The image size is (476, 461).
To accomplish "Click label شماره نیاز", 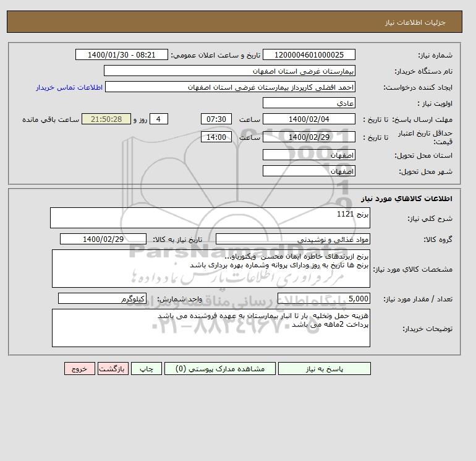I will (435, 55).
